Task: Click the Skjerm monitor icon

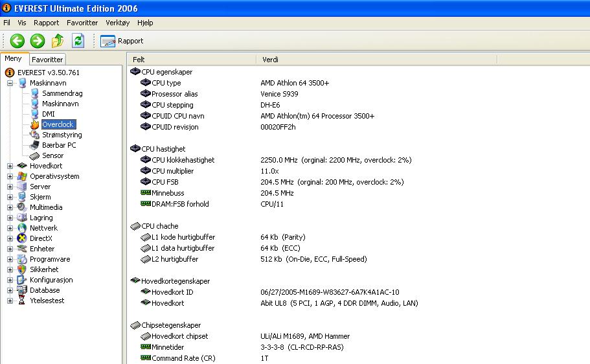Action: 22,197
